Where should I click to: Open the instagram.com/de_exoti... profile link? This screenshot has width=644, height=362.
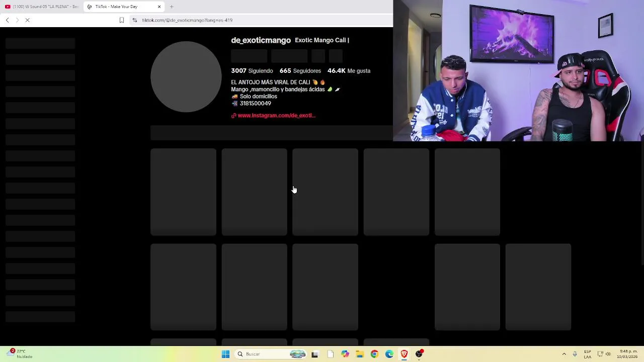click(x=276, y=116)
